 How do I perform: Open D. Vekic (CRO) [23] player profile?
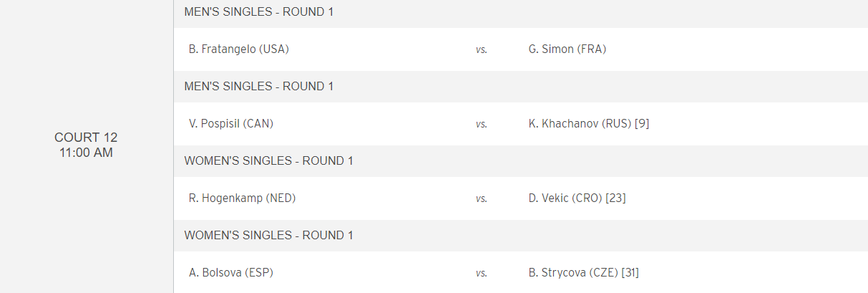point(577,198)
